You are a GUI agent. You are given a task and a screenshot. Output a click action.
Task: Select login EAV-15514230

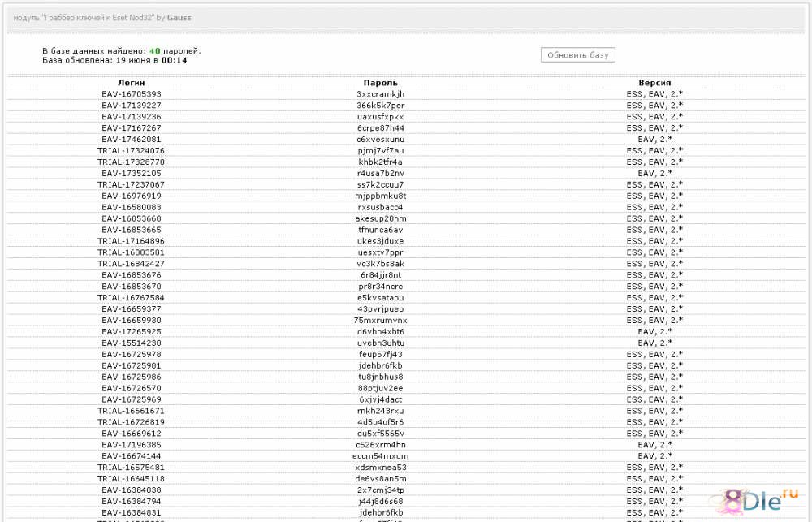(x=132, y=343)
